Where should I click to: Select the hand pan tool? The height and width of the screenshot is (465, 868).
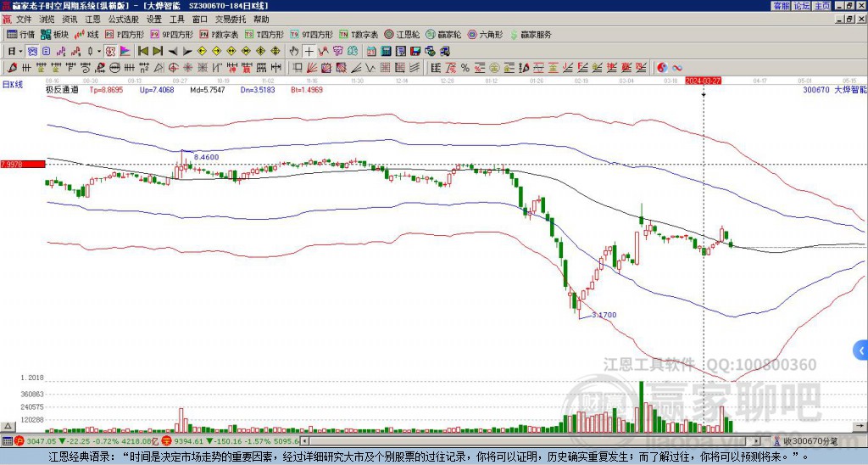tap(294, 52)
